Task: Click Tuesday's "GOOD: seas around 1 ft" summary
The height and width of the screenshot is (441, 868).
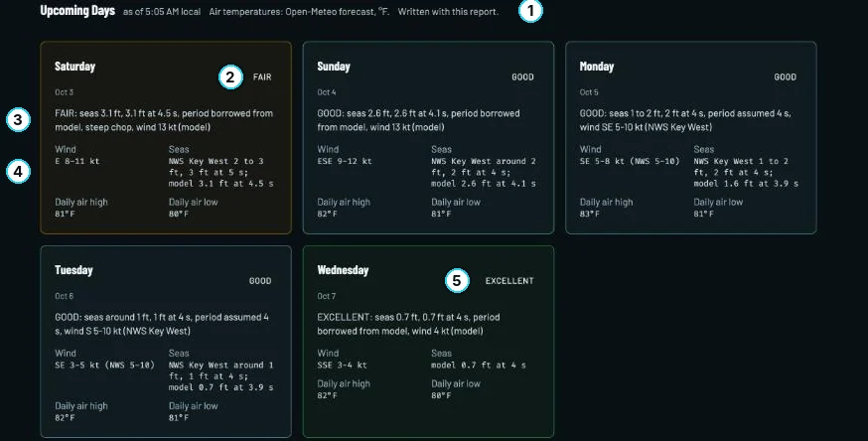Action: pyautogui.click(x=162, y=324)
